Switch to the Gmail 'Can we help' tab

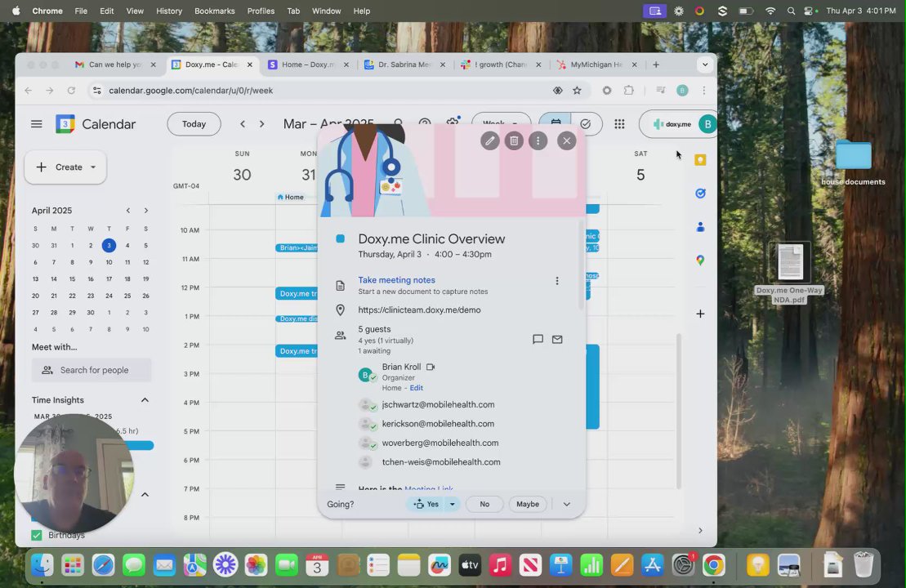point(114,65)
